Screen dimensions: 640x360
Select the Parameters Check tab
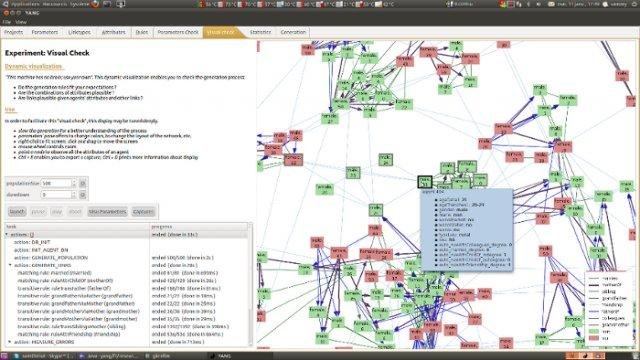tap(178, 32)
